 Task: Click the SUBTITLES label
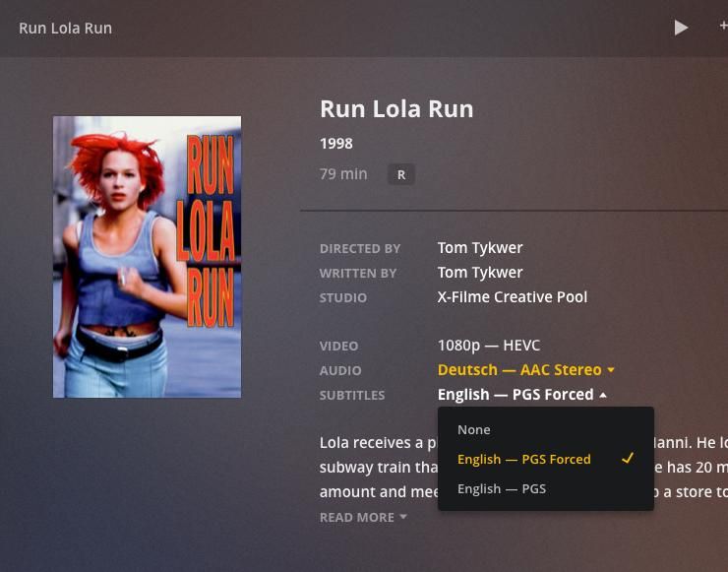[352, 396]
